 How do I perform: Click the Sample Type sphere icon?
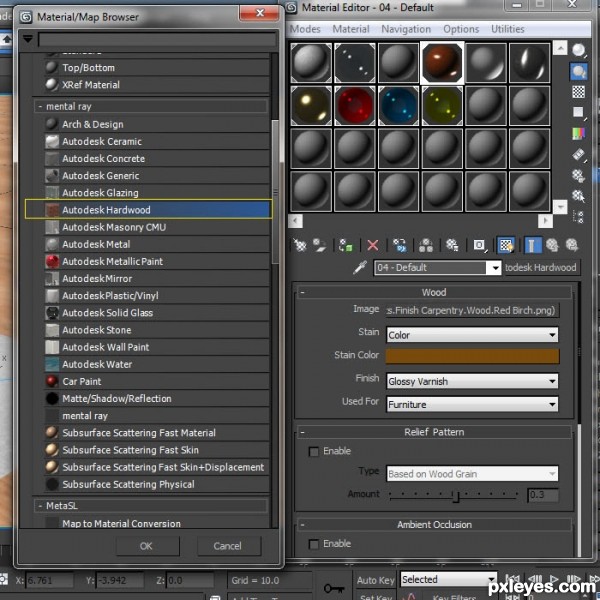click(579, 50)
